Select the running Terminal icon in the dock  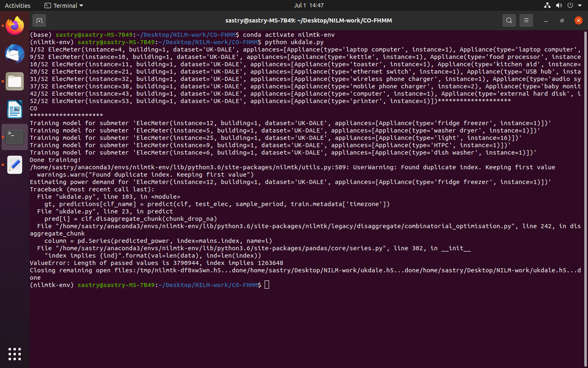pyautogui.click(x=14, y=137)
